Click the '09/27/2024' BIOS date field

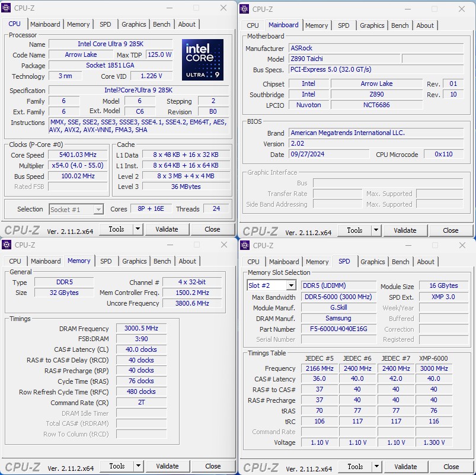pyautogui.click(x=329, y=154)
